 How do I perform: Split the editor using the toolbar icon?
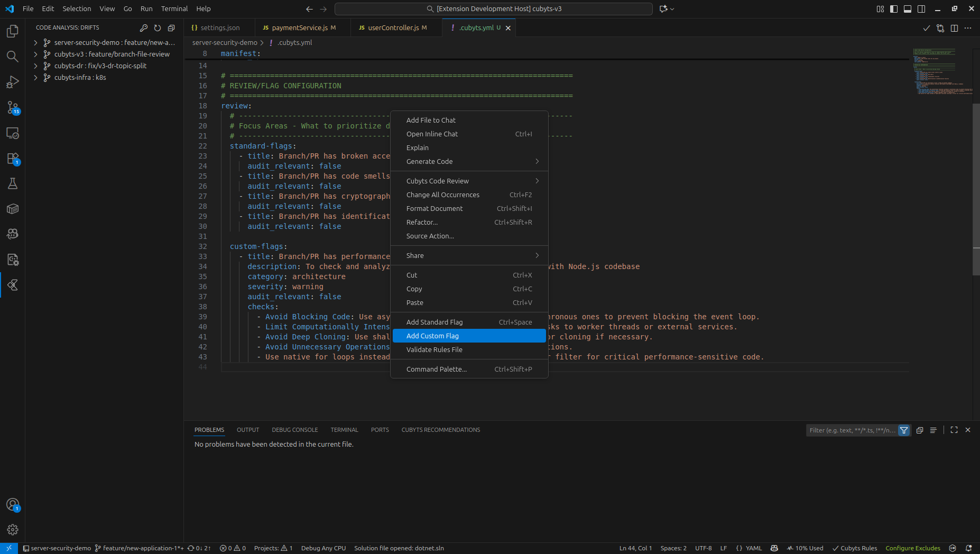[954, 28]
